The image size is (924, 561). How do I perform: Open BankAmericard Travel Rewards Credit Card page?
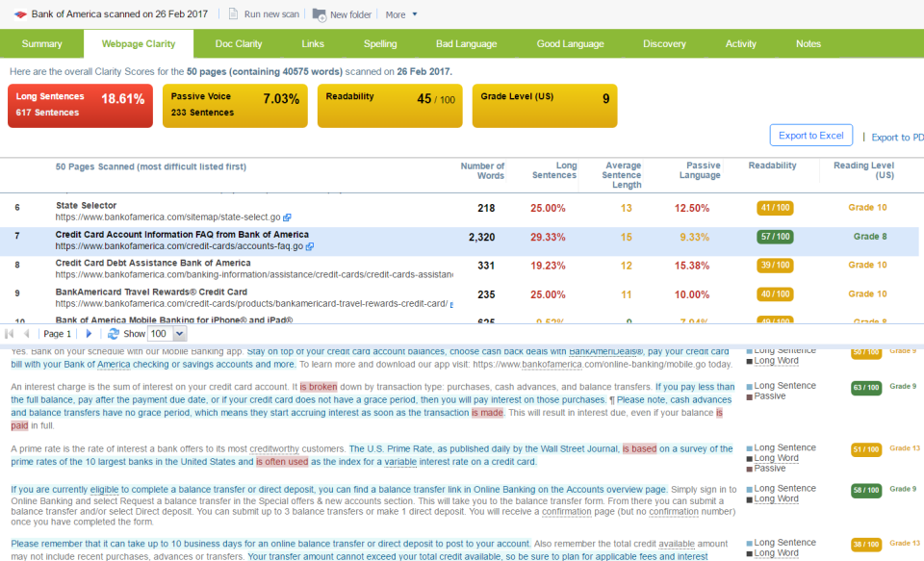[x=151, y=293]
